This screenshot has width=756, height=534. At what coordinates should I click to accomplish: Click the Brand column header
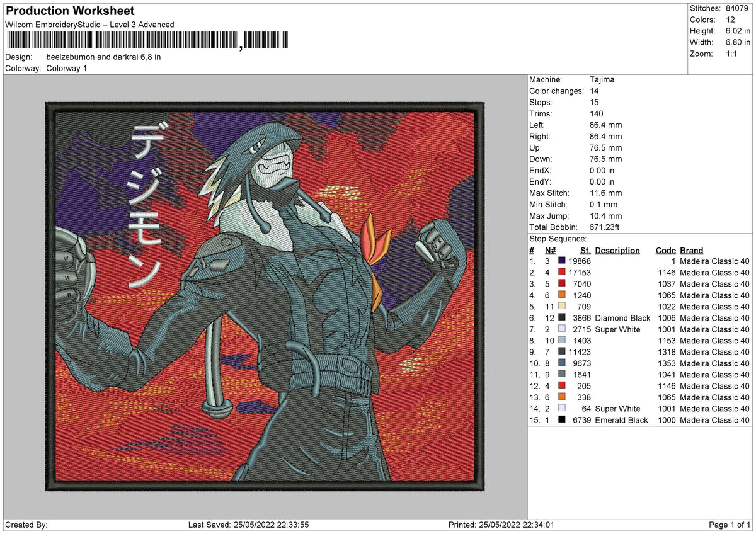pyautogui.click(x=692, y=251)
